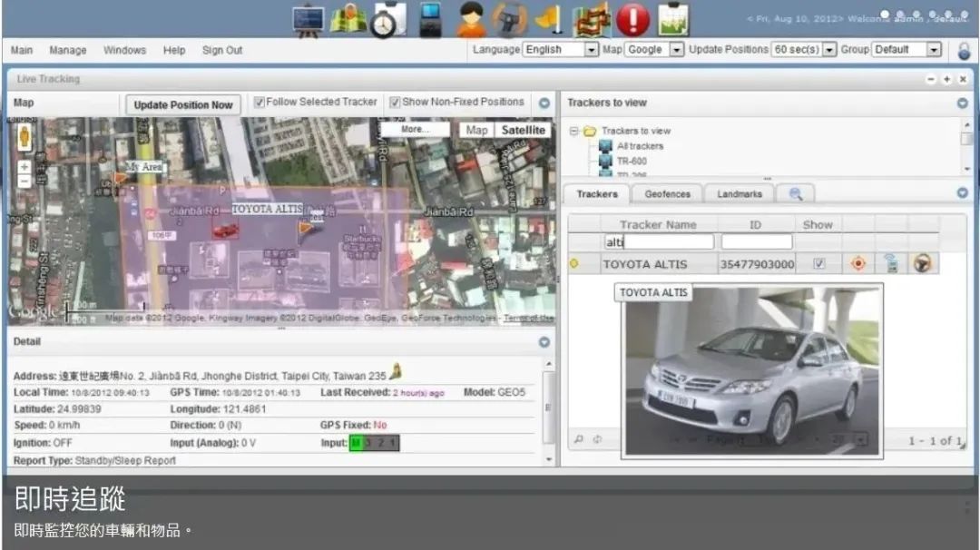Click the ID filter input field
Viewport: 980px width, 550px height.
pyautogui.click(x=756, y=242)
